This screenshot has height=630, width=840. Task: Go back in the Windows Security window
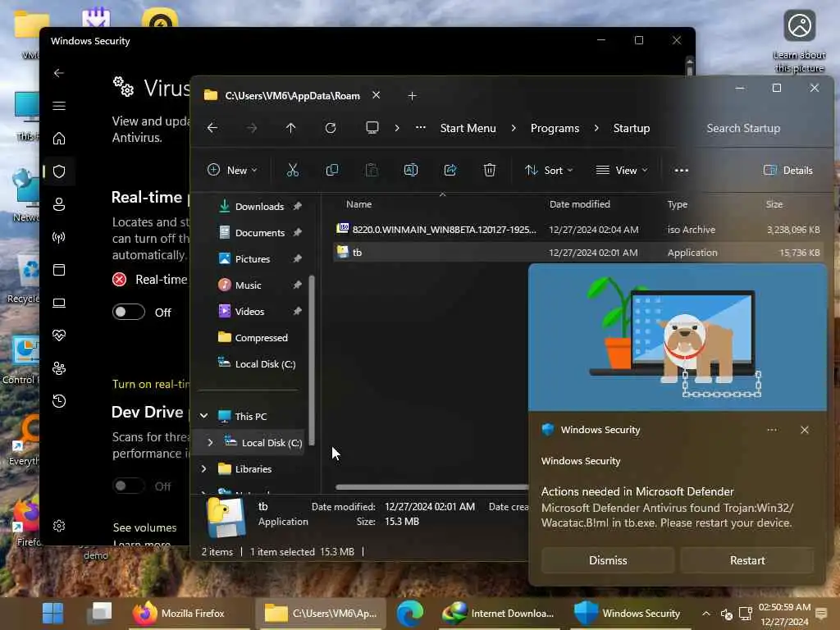click(x=59, y=73)
